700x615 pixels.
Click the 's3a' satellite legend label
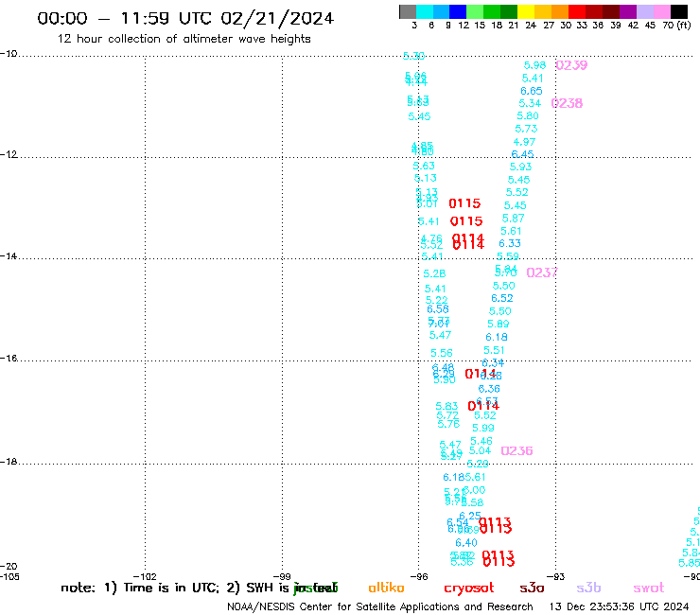(533, 588)
